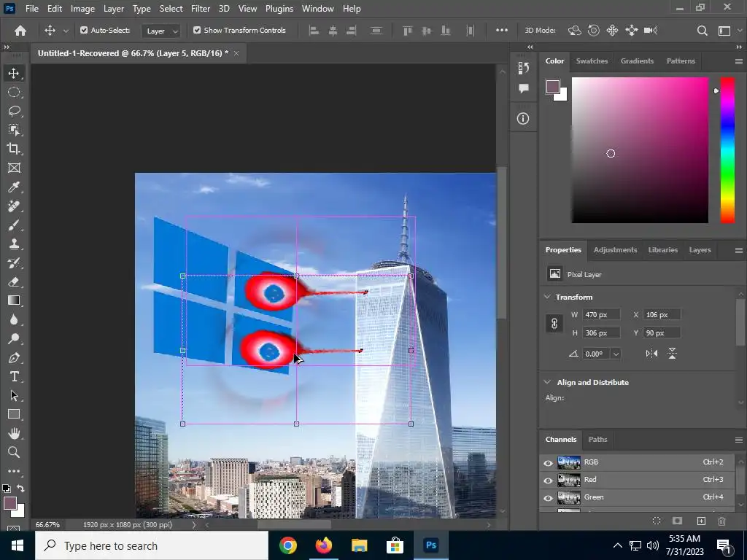Select the Blur tool
The width and height of the screenshot is (747, 560).
click(14, 319)
